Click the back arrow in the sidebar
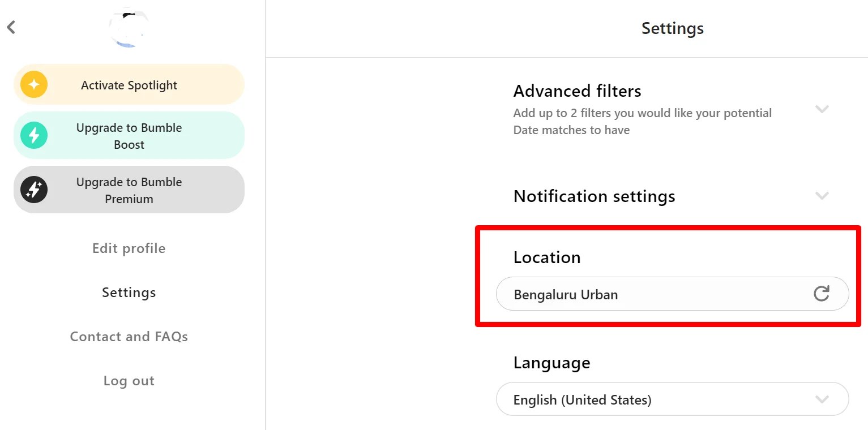Image resolution: width=868 pixels, height=430 pixels. (10, 27)
